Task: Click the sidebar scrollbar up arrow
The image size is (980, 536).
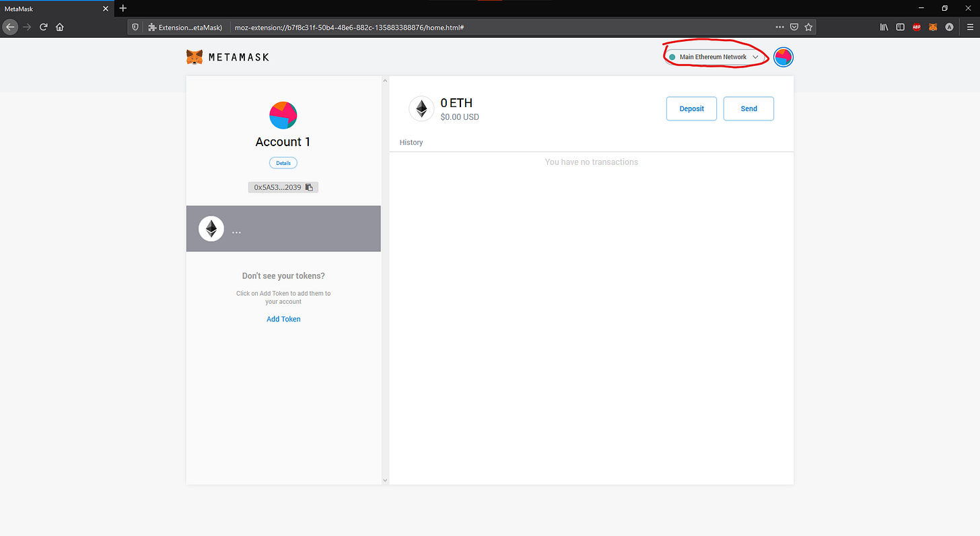Action: (385, 81)
